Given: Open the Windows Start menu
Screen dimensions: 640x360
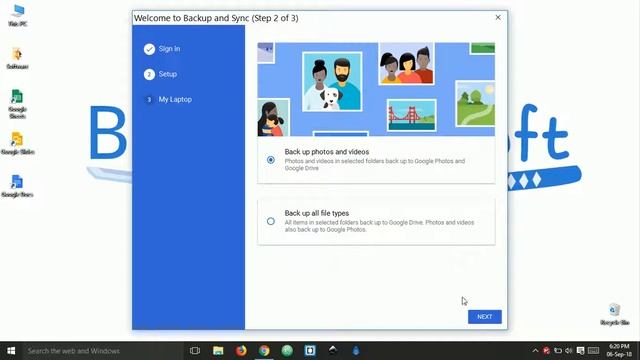Looking at the screenshot, I should pos(11,351).
